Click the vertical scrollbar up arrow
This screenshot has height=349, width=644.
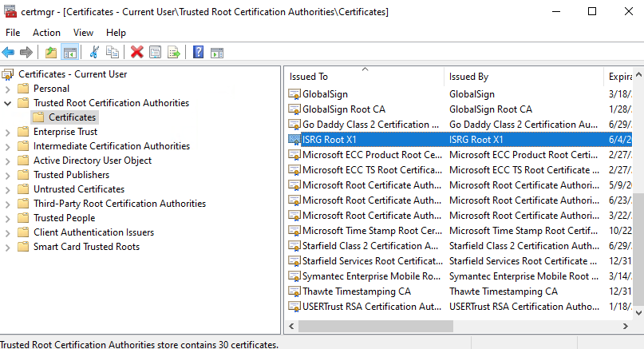tap(638, 74)
